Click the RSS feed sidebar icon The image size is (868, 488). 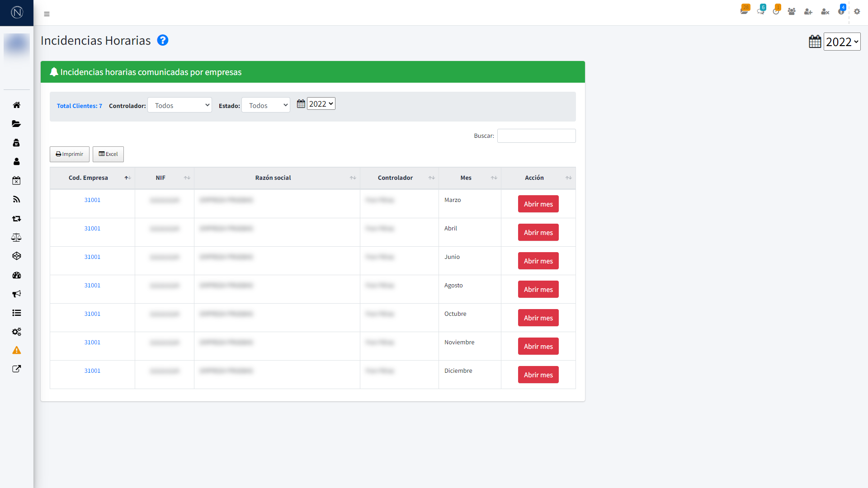click(17, 199)
